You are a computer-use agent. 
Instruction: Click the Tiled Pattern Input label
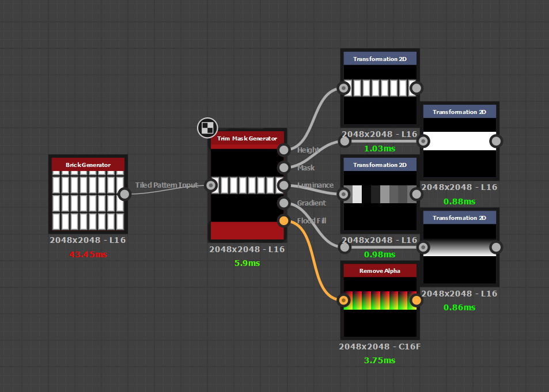coord(166,185)
